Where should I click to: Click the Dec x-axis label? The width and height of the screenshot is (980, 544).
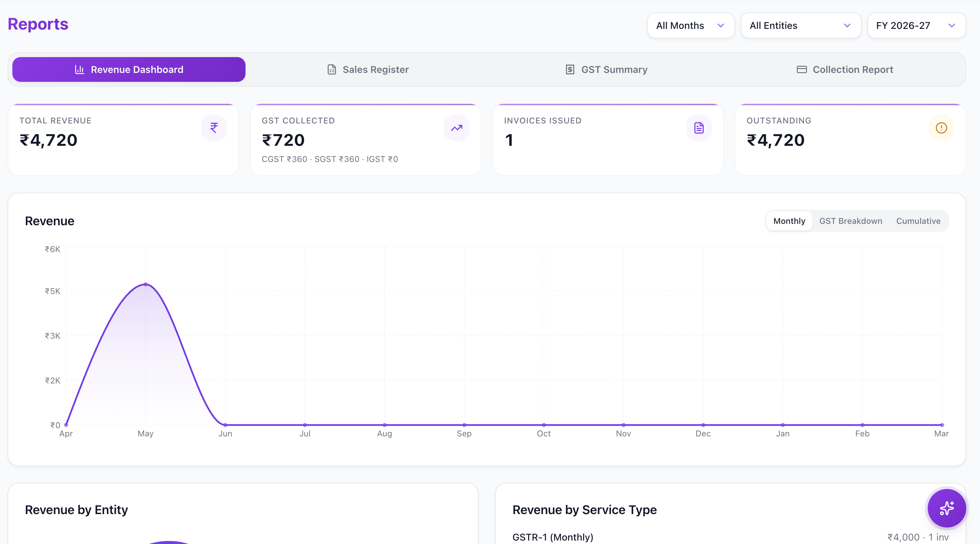click(703, 433)
